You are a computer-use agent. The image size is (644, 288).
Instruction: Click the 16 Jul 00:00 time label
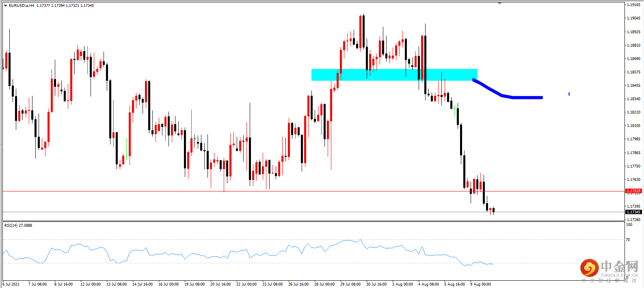pos(169,284)
